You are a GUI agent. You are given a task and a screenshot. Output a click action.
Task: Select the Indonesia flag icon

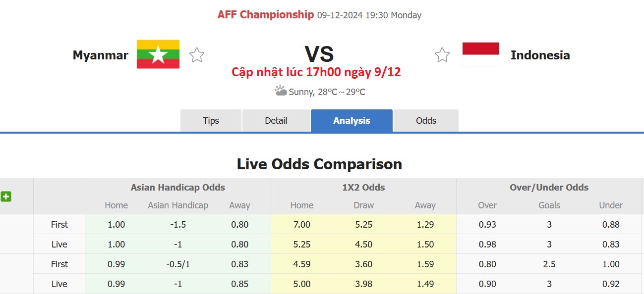pyautogui.click(x=480, y=53)
